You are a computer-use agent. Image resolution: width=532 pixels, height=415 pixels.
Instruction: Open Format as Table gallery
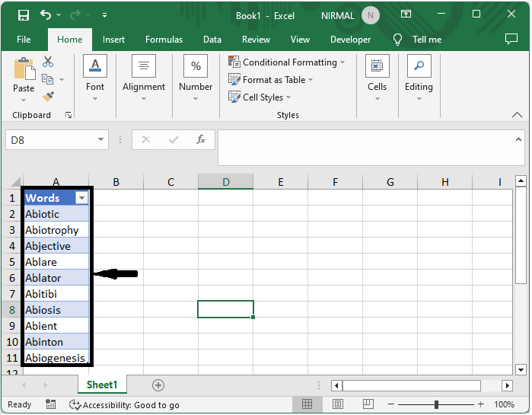point(270,80)
